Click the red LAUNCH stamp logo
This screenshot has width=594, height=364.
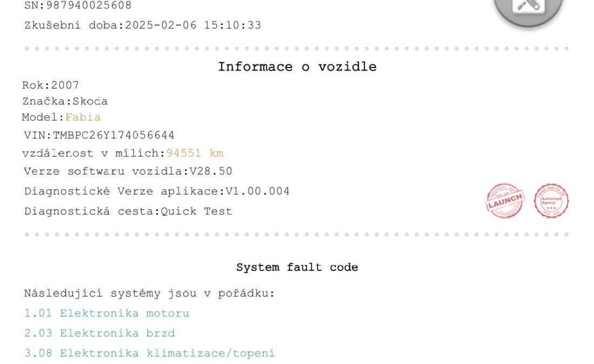point(505,201)
